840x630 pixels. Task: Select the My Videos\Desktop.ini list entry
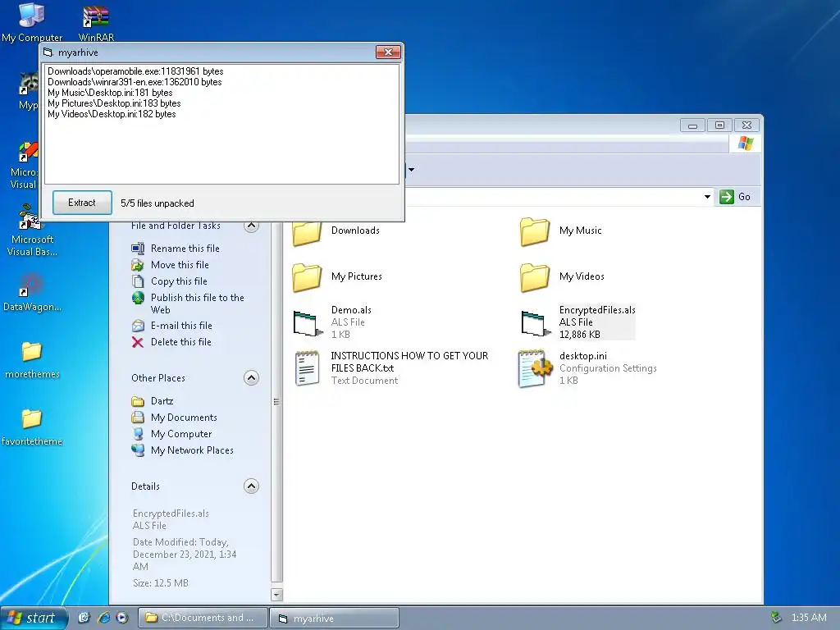click(112, 114)
